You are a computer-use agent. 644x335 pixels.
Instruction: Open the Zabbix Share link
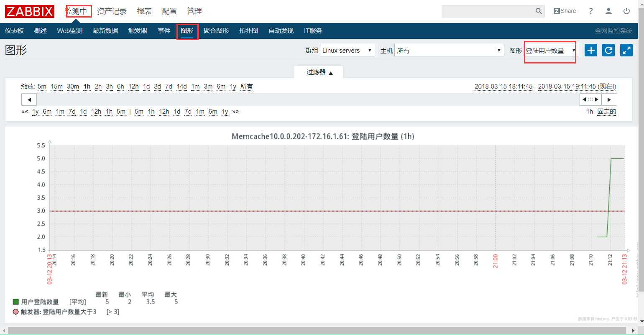pyautogui.click(x=565, y=11)
